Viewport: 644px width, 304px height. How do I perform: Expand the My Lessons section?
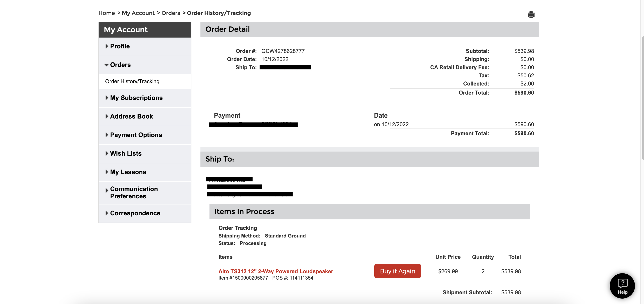[128, 172]
